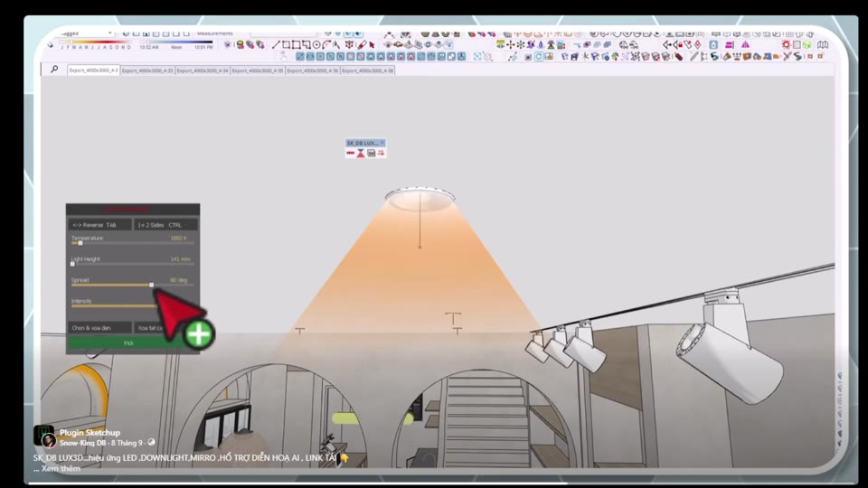Viewport: 868px width, 488px height.
Task: Switch to the Export_4000x3000_4-33 scene tab
Action: point(147,70)
